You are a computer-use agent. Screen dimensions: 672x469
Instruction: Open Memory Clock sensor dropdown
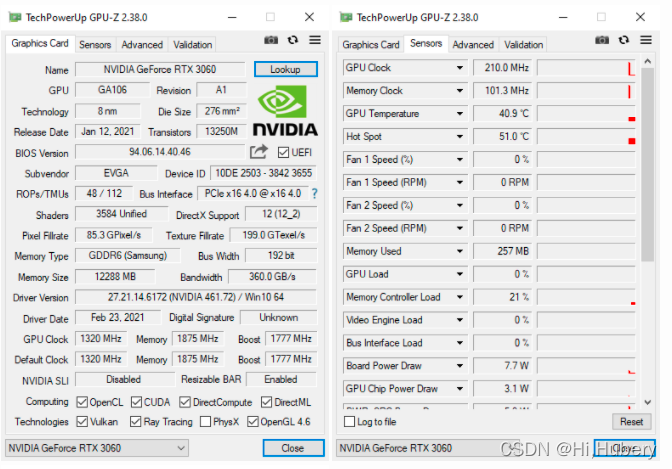[460, 90]
